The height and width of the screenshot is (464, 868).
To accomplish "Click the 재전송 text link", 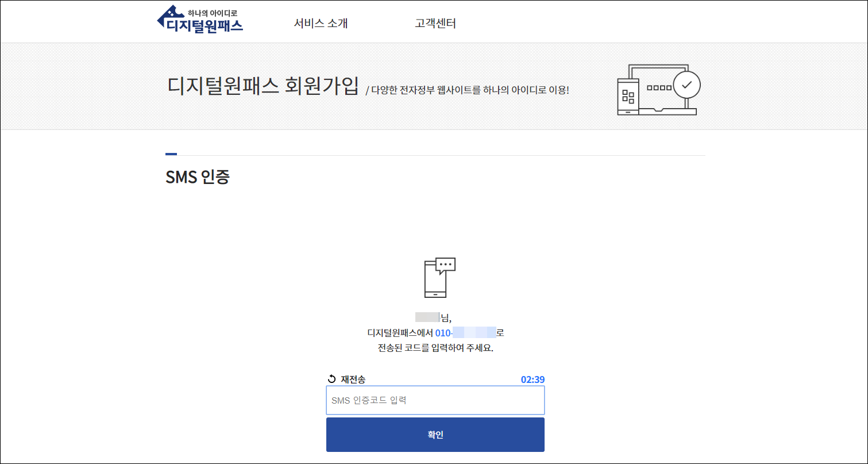I will click(x=353, y=379).
